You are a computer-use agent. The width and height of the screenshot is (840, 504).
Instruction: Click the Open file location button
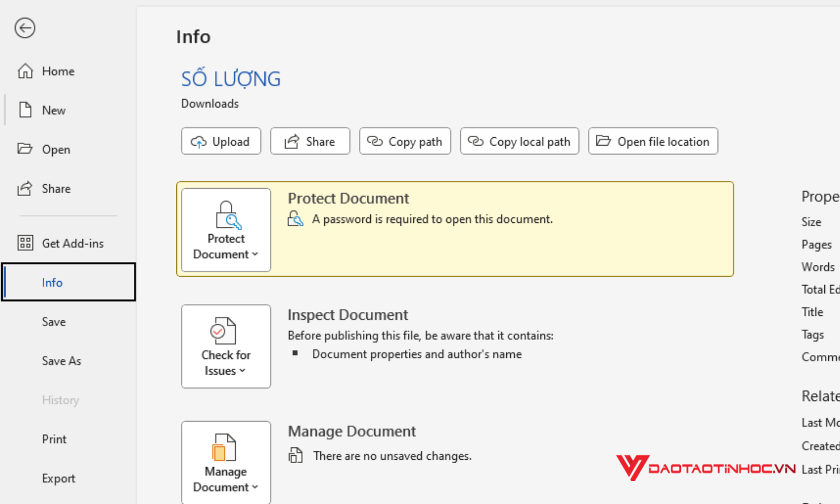click(653, 141)
